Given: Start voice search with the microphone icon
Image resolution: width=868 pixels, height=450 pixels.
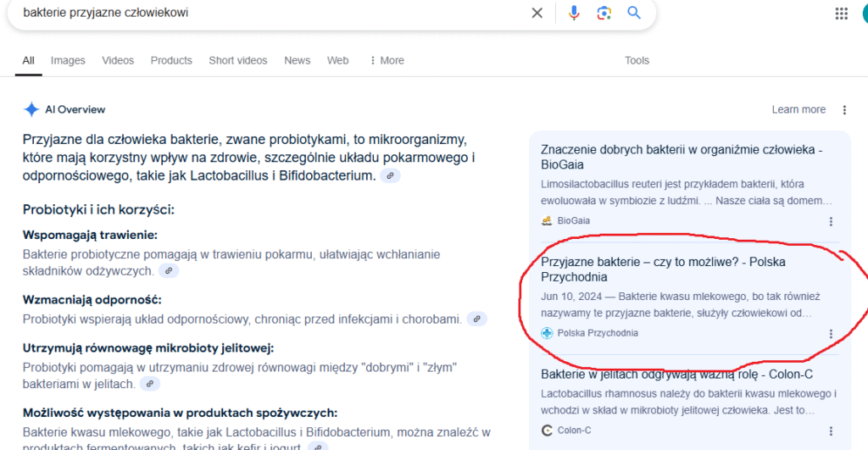Looking at the screenshot, I should (x=574, y=13).
